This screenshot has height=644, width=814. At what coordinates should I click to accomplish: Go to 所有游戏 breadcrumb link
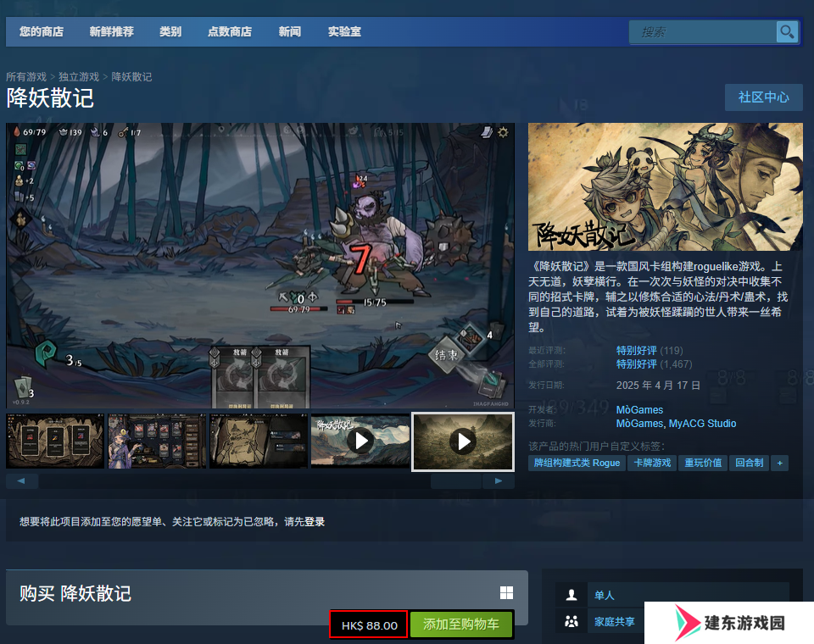(26, 77)
